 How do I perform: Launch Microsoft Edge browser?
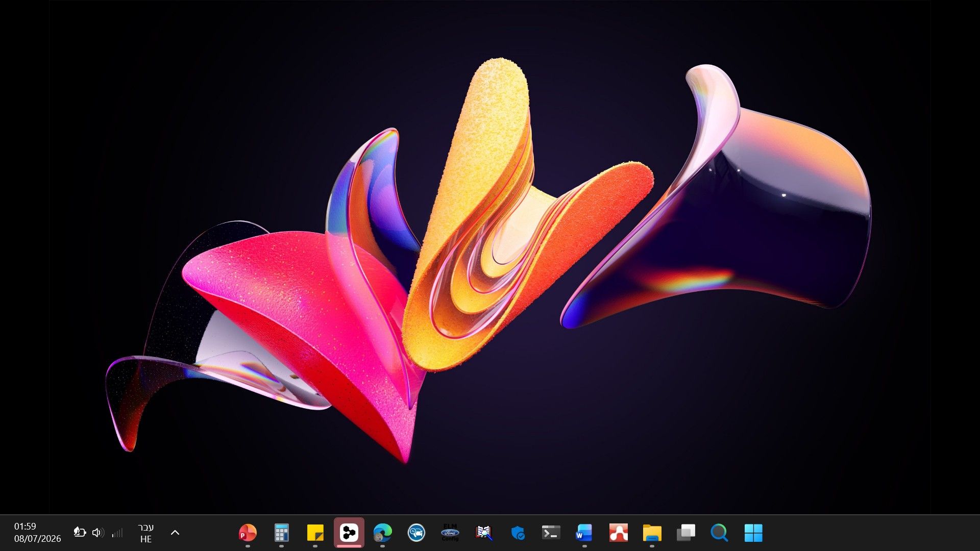click(x=382, y=533)
